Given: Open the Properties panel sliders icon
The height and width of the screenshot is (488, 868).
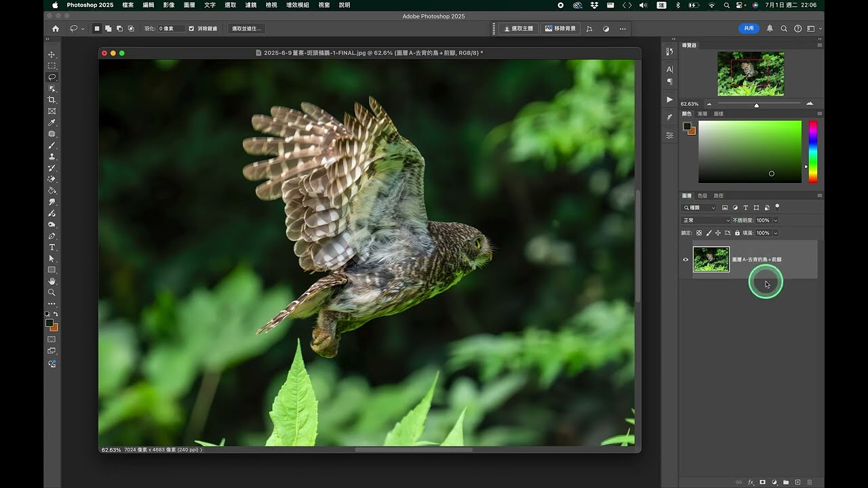Looking at the screenshot, I should [x=669, y=136].
